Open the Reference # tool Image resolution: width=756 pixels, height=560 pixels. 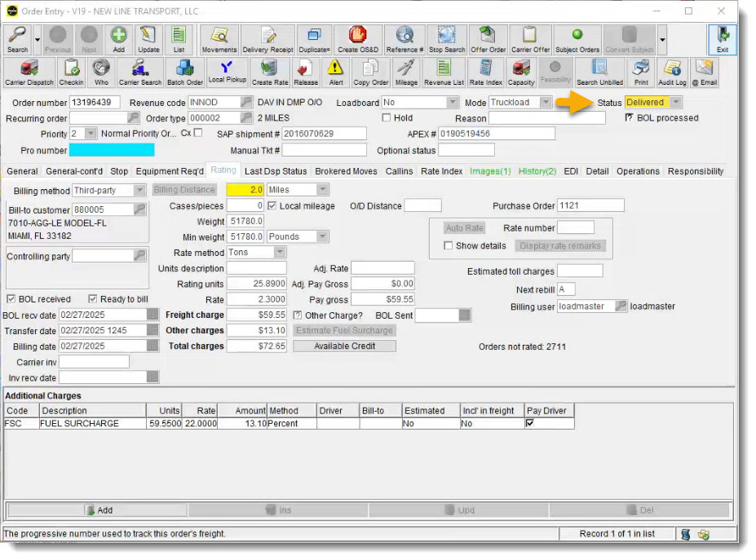coord(405,39)
